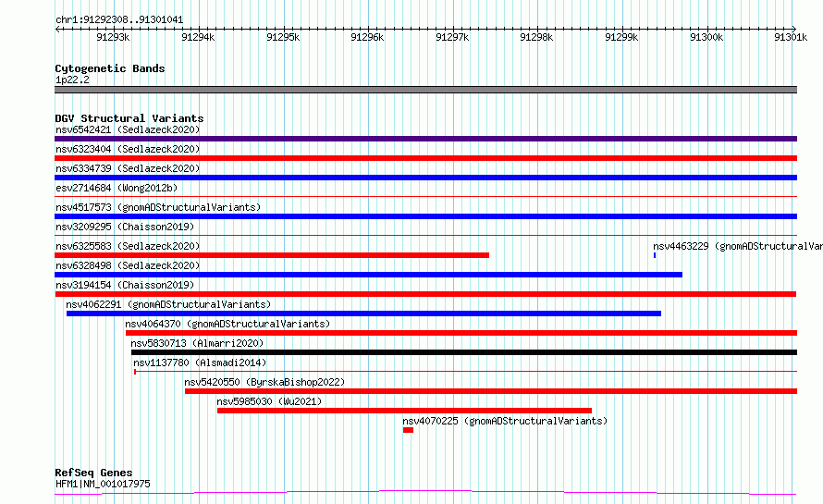
Task: Click the 91293k ruler tick label
Action: click(113, 37)
